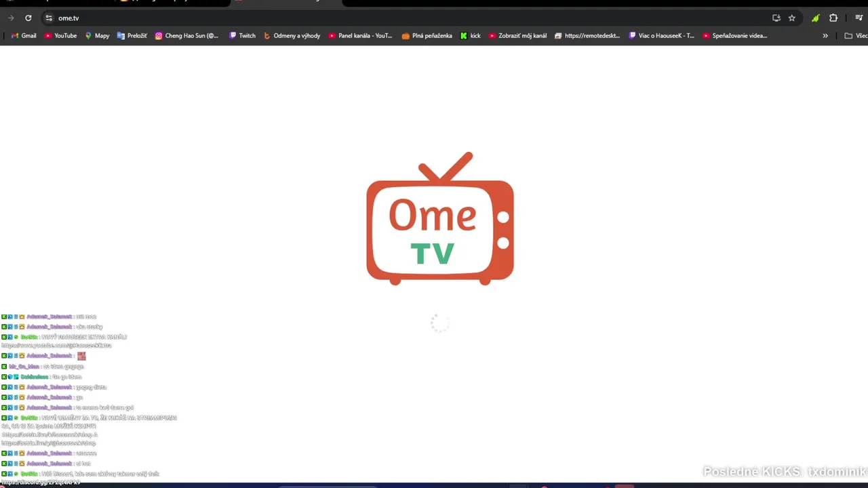The image size is (868, 488).
Task: Bookmark this page with the star
Action: pyautogui.click(x=791, y=18)
